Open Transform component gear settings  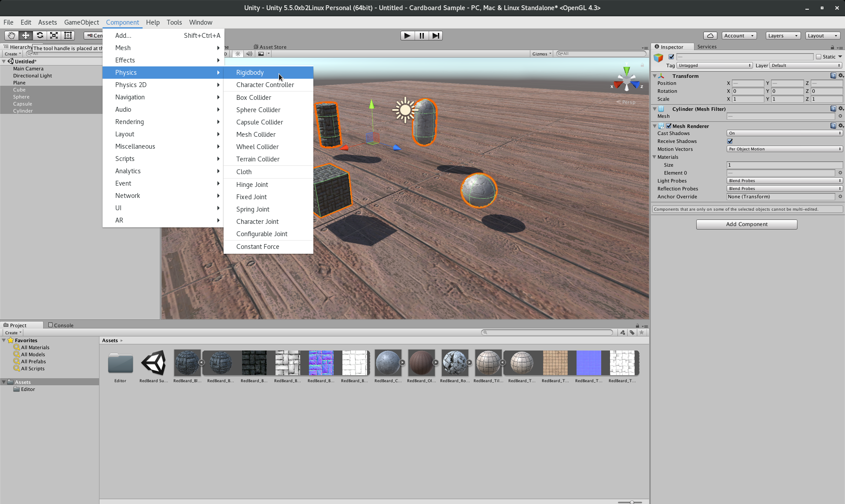841,76
